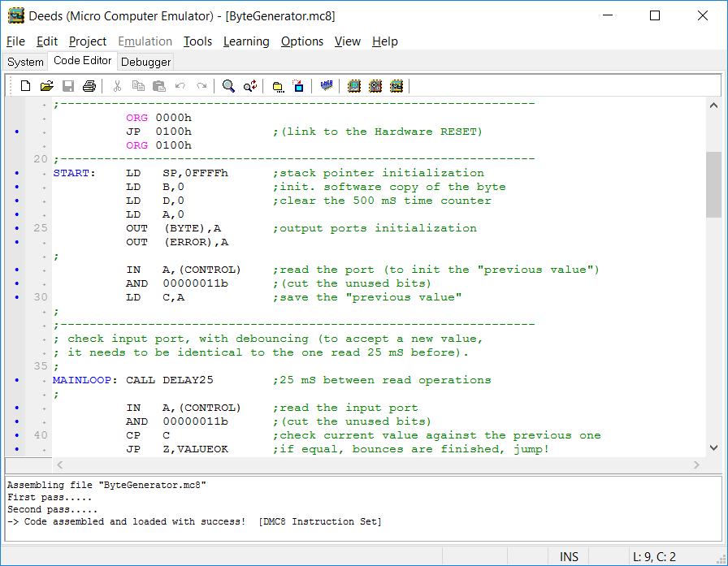728x566 pixels.
Task: Click the 'OUT (ERROR),A' instruction
Action: click(x=177, y=242)
